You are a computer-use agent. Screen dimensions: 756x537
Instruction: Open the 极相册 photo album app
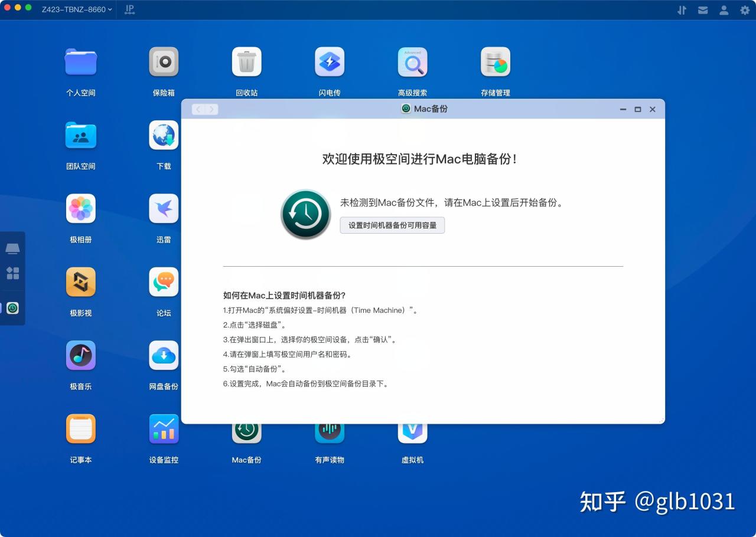(x=80, y=208)
